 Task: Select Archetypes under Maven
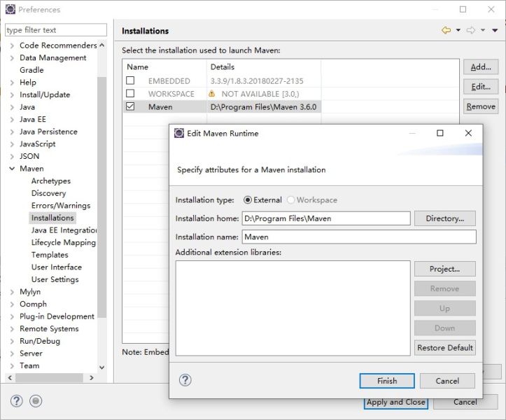50,181
